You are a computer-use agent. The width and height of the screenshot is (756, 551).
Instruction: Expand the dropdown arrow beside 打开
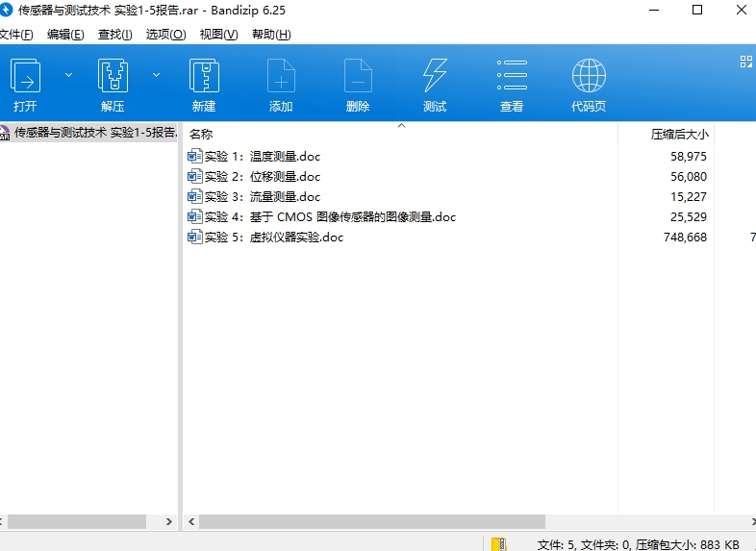[68, 74]
